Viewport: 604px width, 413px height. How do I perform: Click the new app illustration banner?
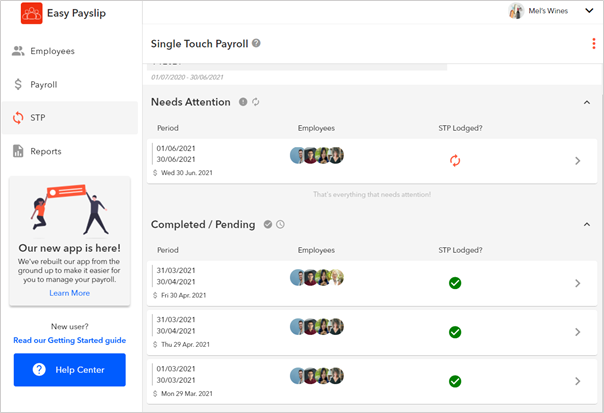pos(70,209)
